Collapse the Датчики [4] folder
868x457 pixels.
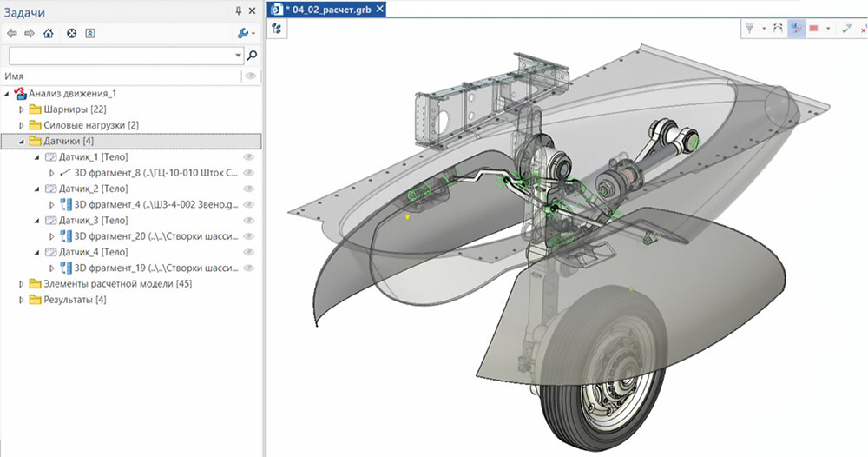(x=23, y=141)
